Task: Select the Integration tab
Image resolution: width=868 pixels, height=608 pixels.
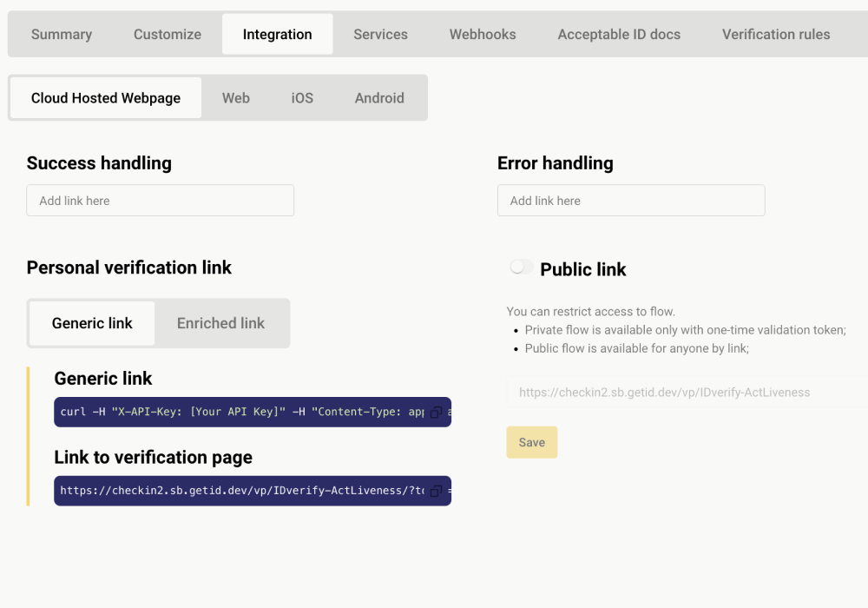Action: (277, 35)
